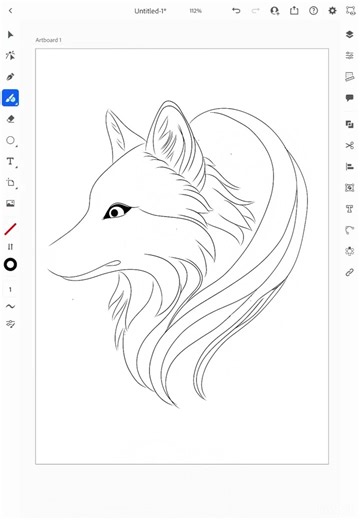Open the fill swatch with red slash

(x=10, y=229)
